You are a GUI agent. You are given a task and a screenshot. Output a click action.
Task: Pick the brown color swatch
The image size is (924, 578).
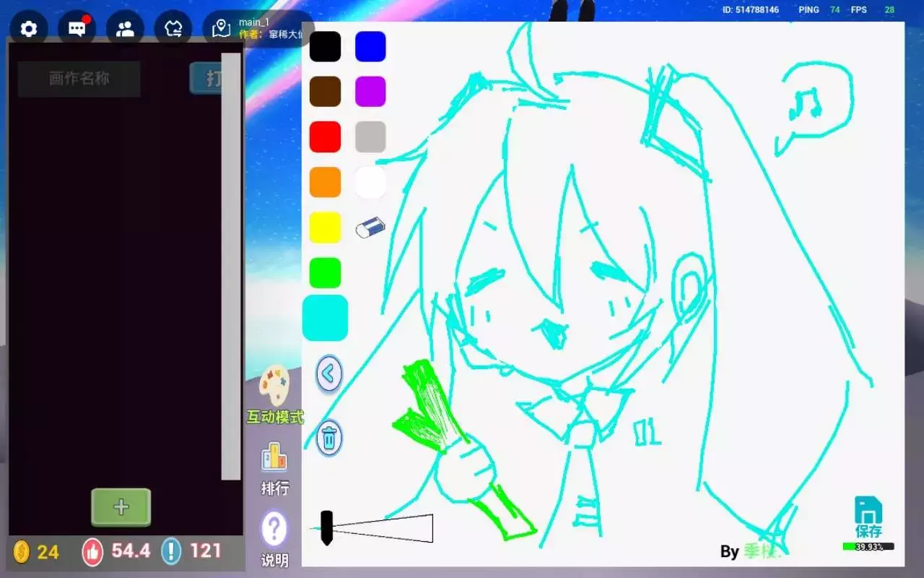325,92
